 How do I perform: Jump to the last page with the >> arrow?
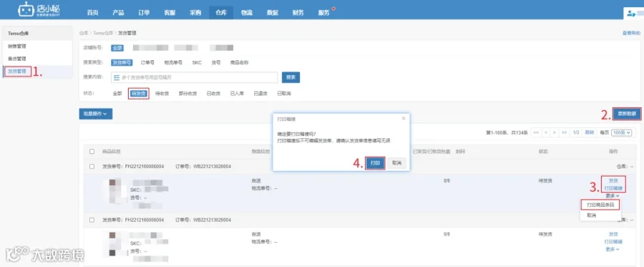565,132
